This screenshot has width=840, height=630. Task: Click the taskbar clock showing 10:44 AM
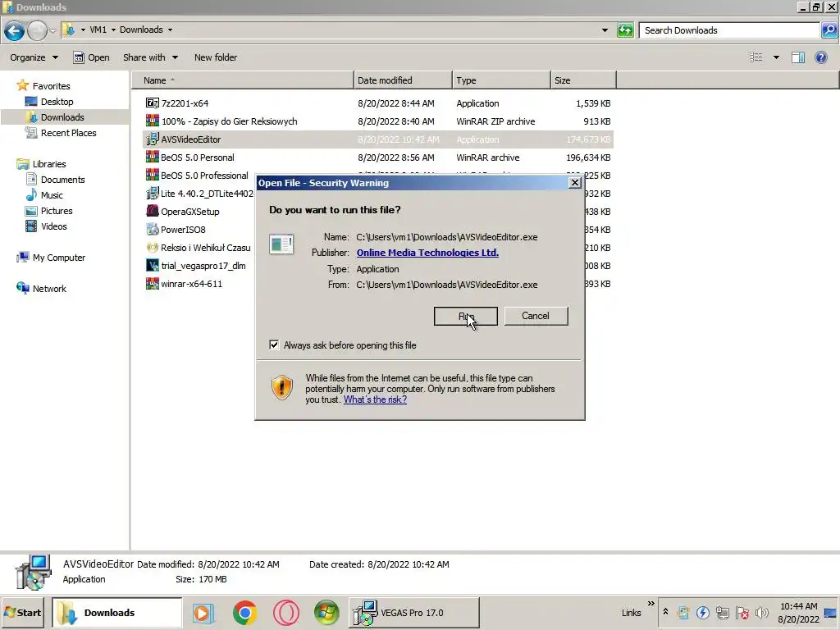click(x=798, y=612)
